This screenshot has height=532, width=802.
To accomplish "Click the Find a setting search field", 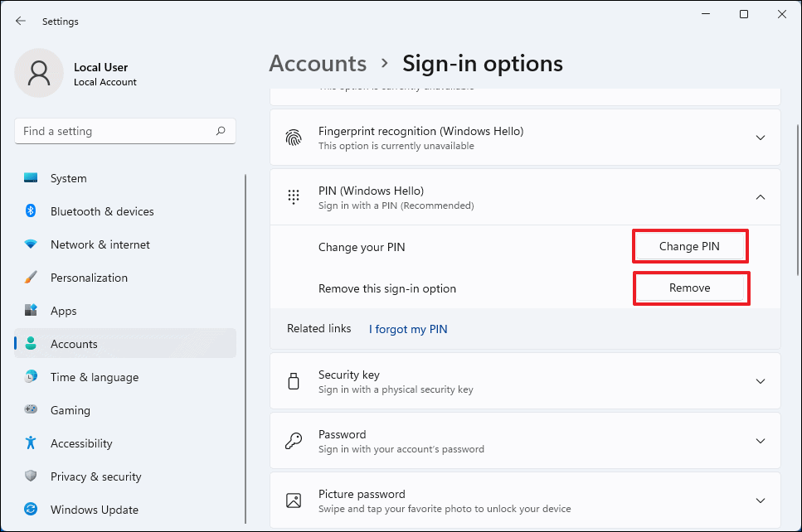I will (124, 131).
